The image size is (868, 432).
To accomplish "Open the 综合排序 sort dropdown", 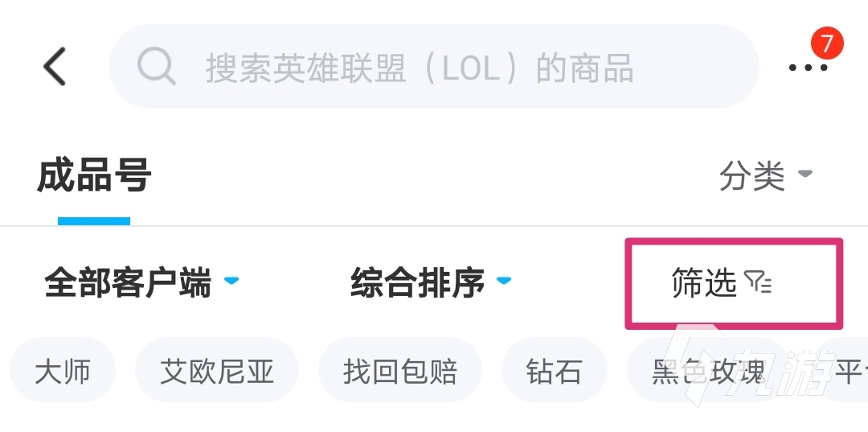I will click(x=418, y=283).
